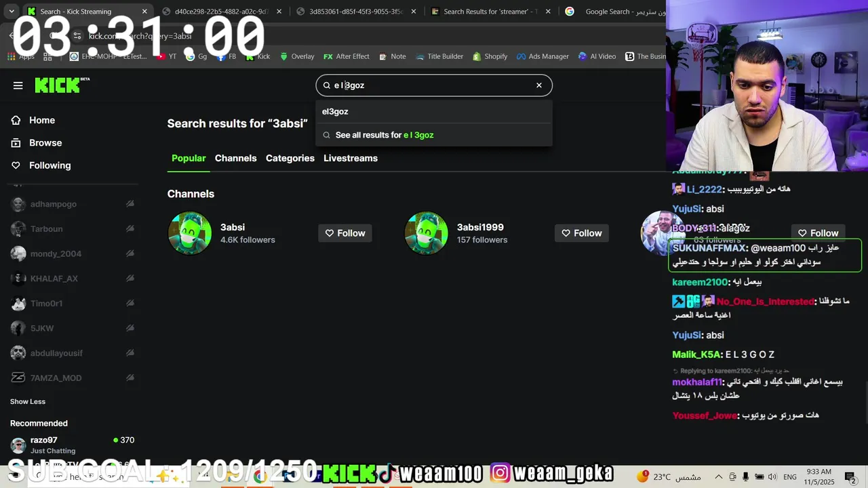
Task: Open 3absi channel avatar
Action: tap(190, 233)
